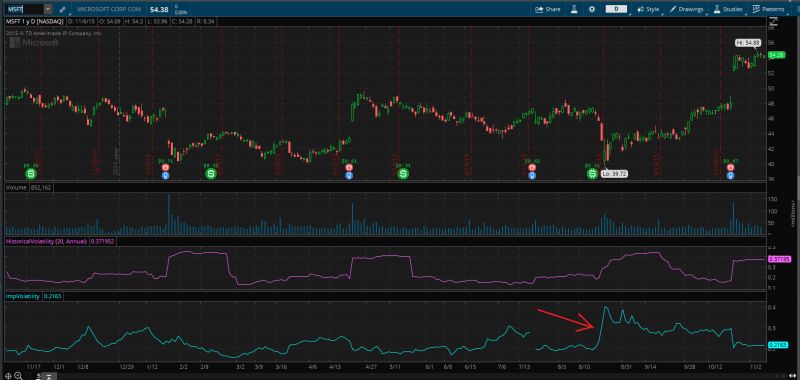
Task: Click the MICROSOFT CORP COM name
Action: click(108, 9)
